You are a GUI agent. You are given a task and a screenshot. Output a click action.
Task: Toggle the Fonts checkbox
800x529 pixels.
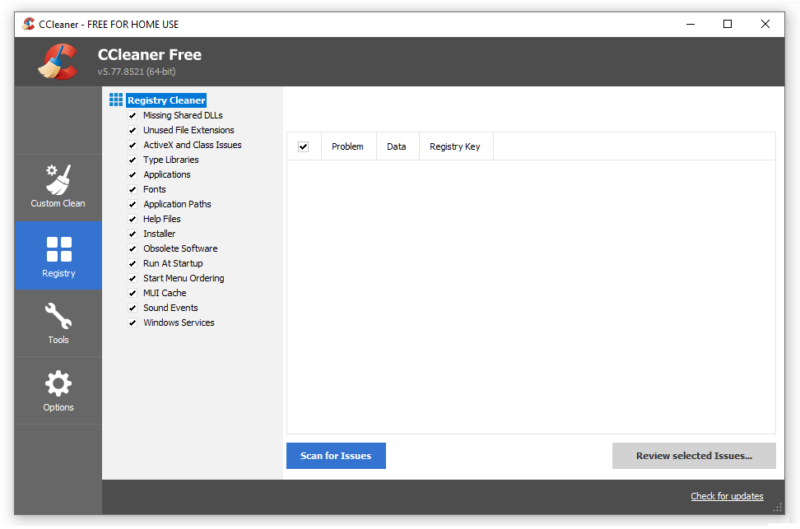[133, 189]
